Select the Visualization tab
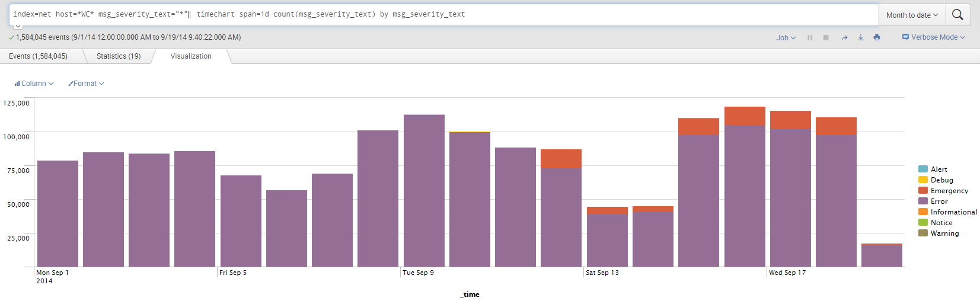This screenshot has width=980, height=301. (191, 56)
